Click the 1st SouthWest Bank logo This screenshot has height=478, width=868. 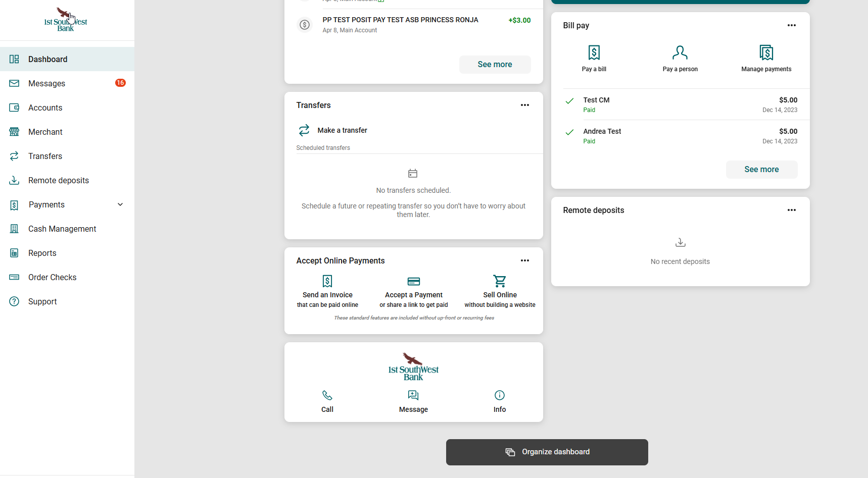pos(65,19)
